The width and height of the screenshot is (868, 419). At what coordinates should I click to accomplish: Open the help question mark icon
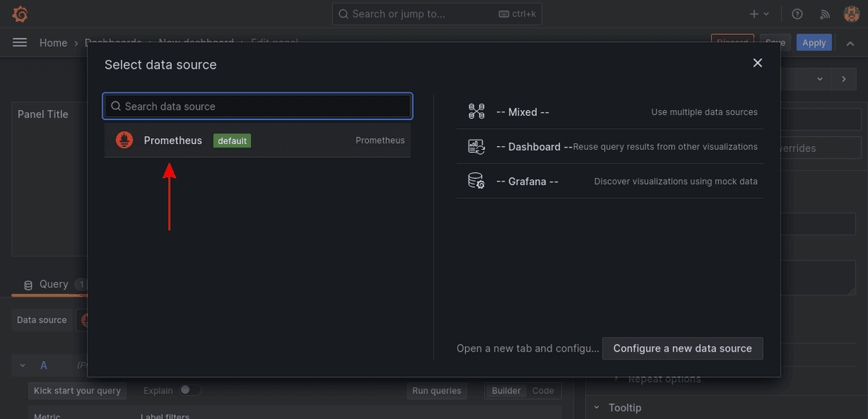point(797,14)
